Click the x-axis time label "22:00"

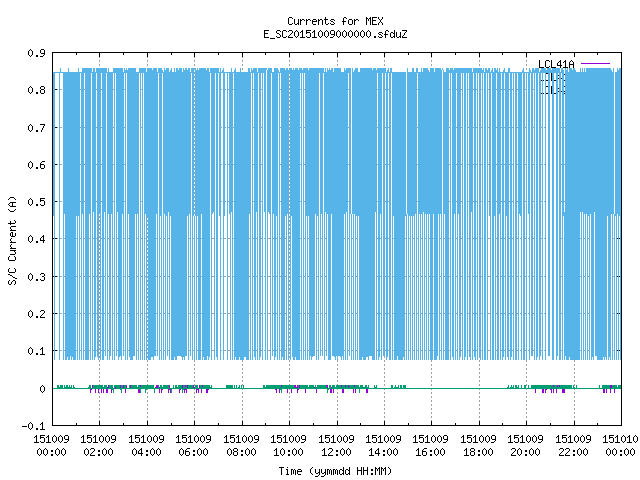[x=573, y=452]
